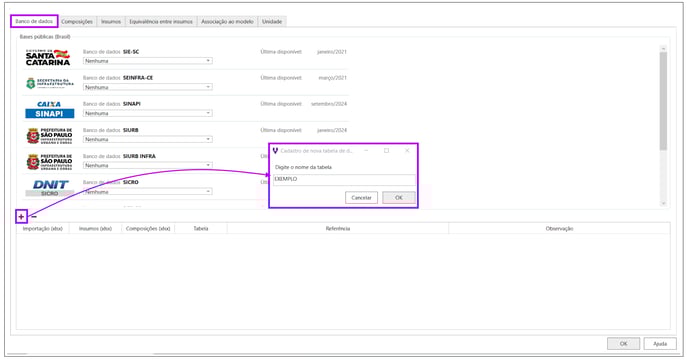Minimize the new table dialog
688x362 pixels.
click(366, 151)
